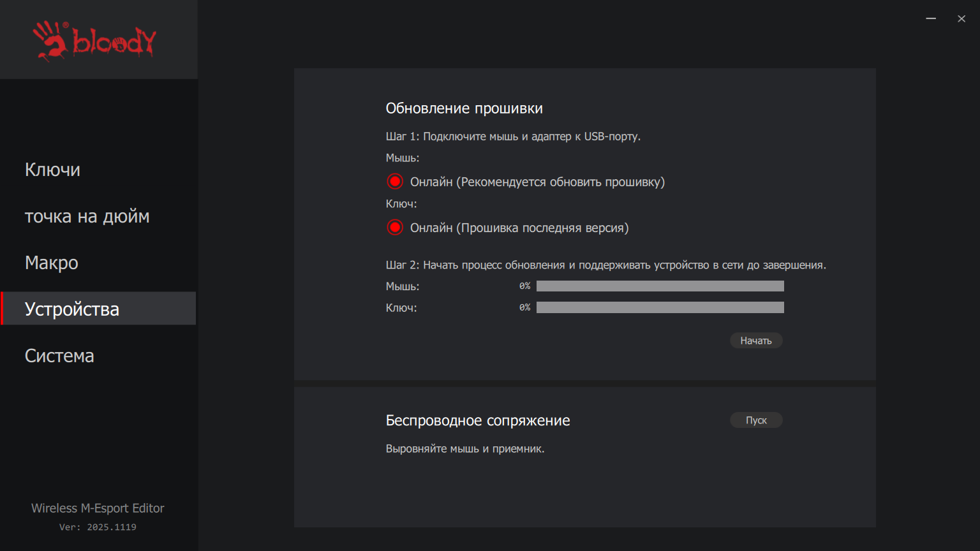Open the Система section
Screen dimensions: 980x551
click(59, 356)
